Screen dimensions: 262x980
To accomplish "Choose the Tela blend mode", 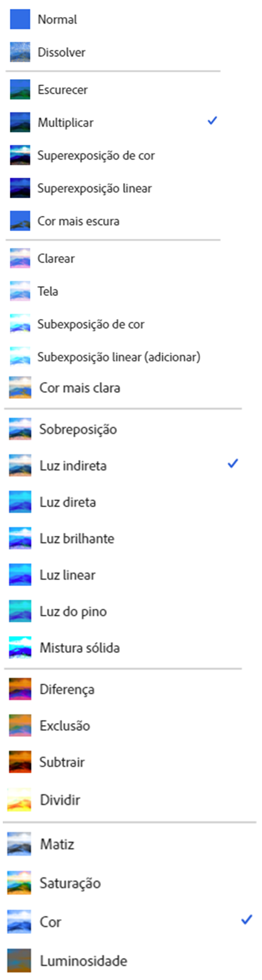I will point(48,291).
